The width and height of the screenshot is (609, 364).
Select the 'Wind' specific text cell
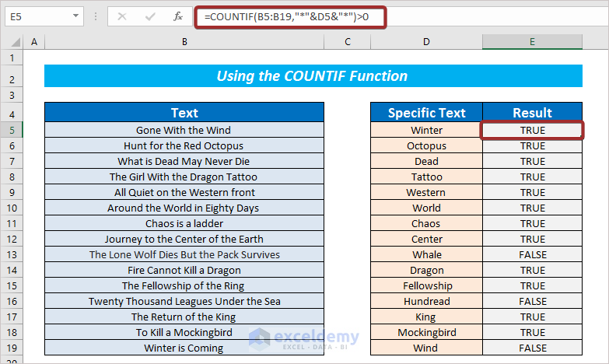point(426,348)
